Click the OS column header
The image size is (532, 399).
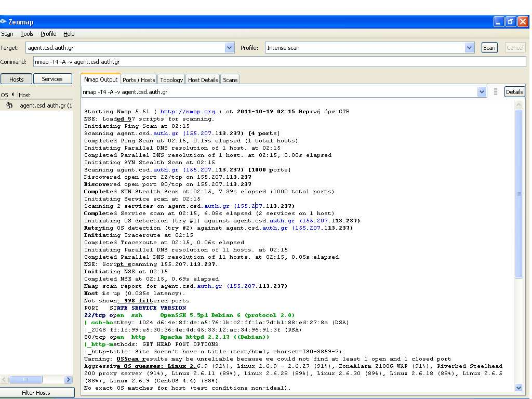pyautogui.click(x=4, y=95)
